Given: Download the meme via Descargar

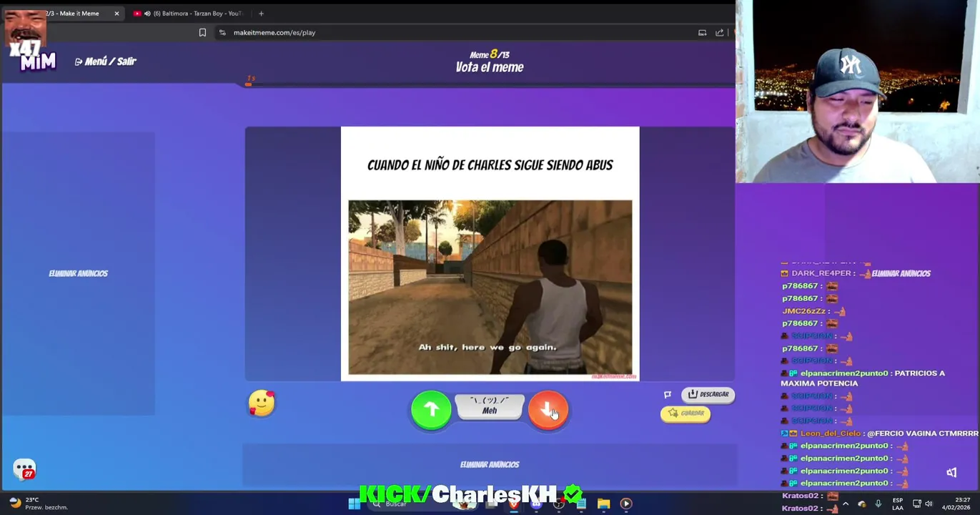Looking at the screenshot, I should [x=708, y=394].
